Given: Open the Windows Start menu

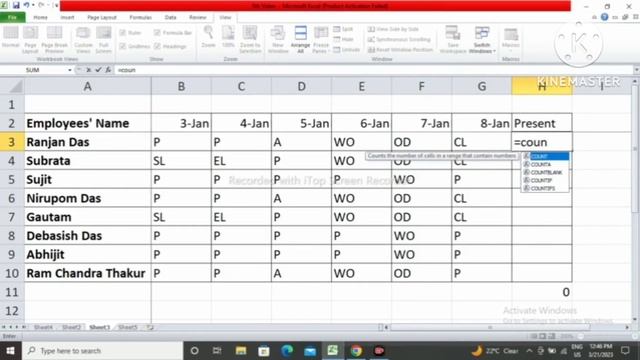Looking at the screenshot, I should (x=10, y=351).
